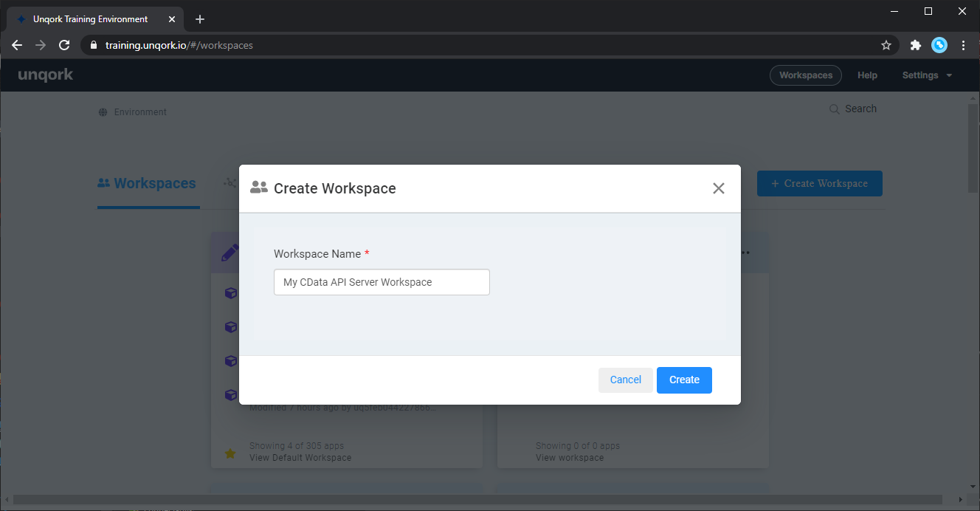Go back to previous page

[x=17, y=45]
